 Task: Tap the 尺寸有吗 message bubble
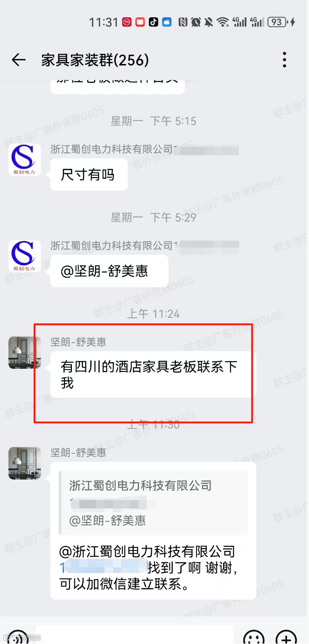tap(89, 175)
